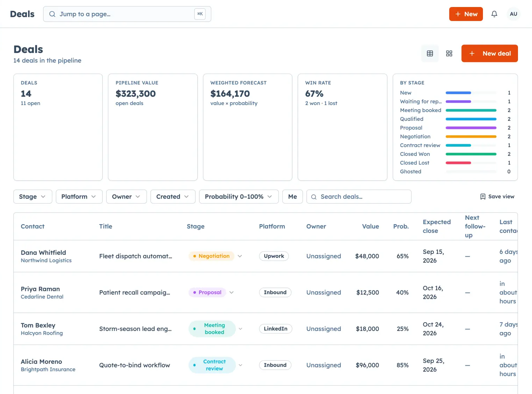The height and width of the screenshot is (394, 532).
Task: Open the notifications bell
Action: [494, 14]
